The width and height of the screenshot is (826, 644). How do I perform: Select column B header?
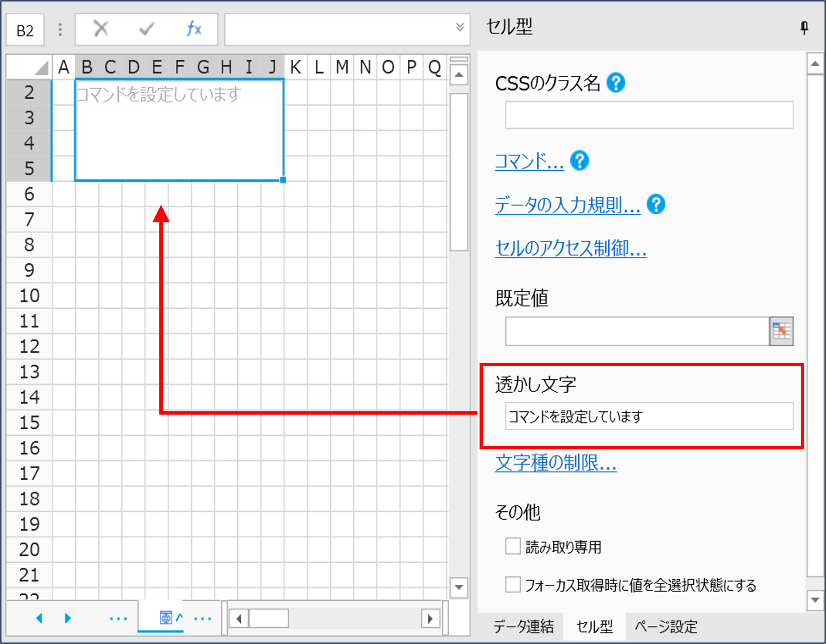point(87,67)
